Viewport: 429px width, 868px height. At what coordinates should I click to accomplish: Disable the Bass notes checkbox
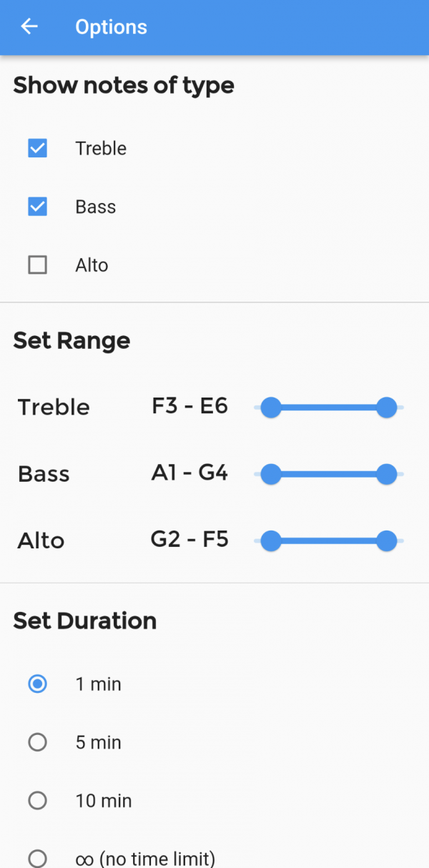(37, 207)
